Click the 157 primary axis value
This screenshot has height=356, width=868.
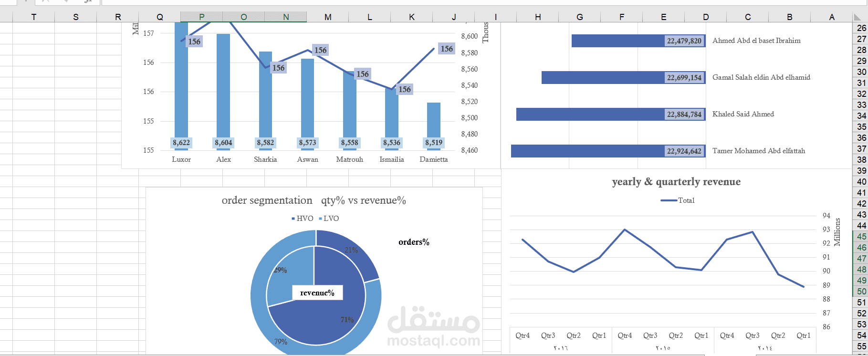148,33
